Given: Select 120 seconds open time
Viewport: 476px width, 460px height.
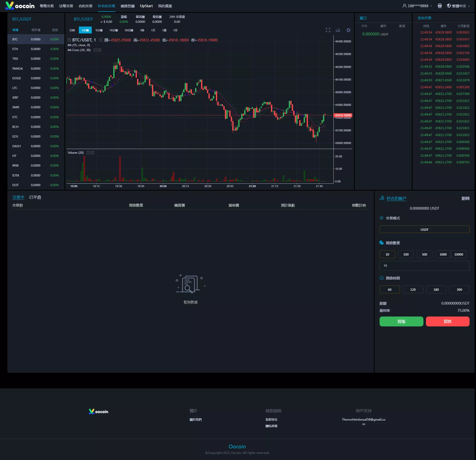Looking at the screenshot, I should 413,289.
